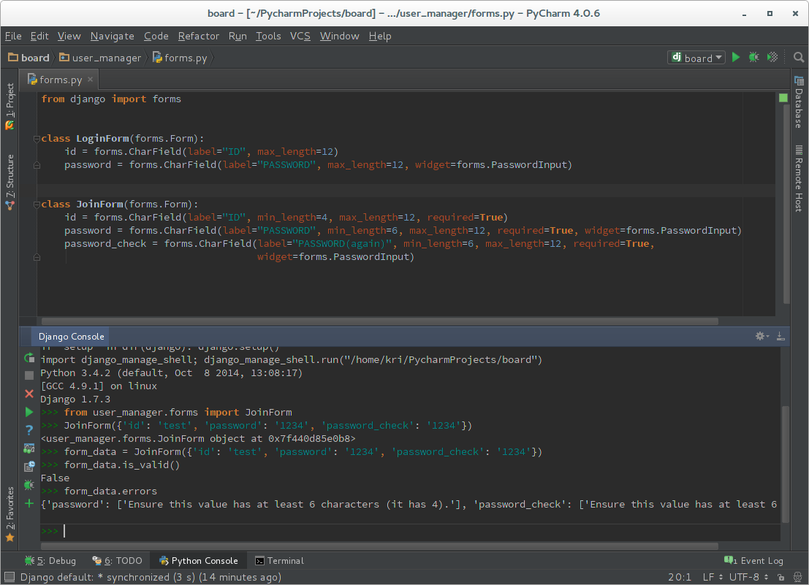Open the Window menu
809x585 pixels.
(x=339, y=36)
